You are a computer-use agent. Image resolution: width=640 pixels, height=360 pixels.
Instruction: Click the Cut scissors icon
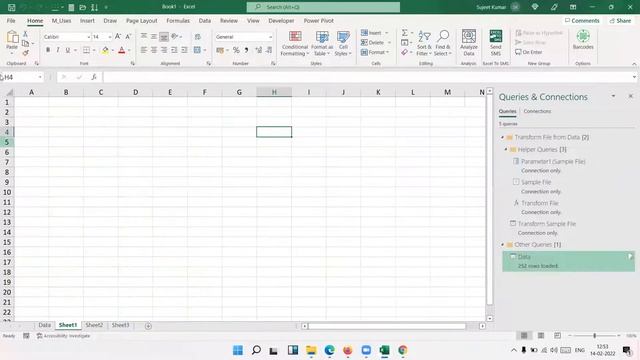coord(25,34)
